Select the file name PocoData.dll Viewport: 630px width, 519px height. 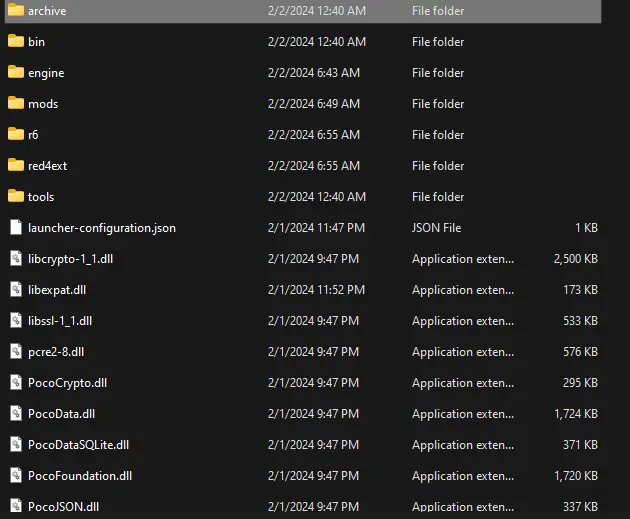pos(61,414)
